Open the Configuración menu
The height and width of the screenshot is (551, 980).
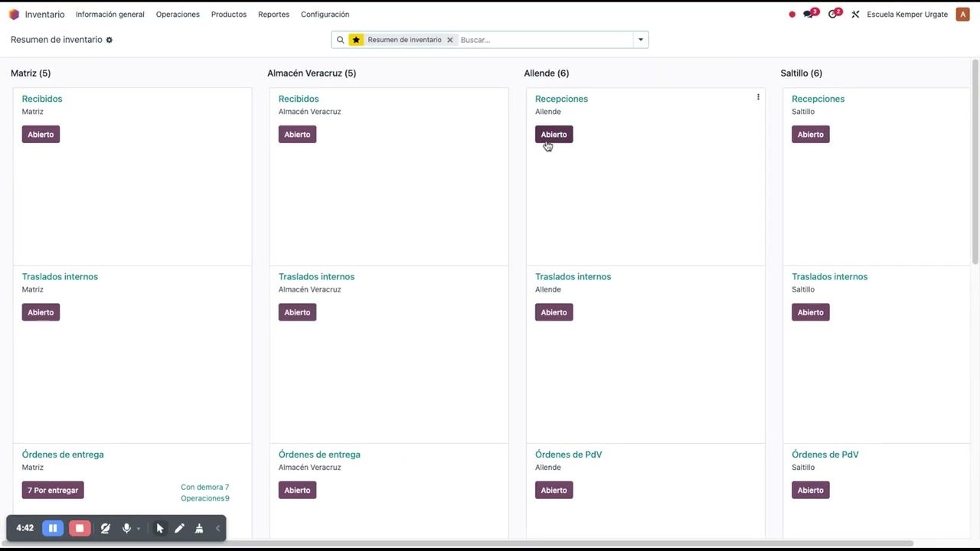click(x=325, y=15)
